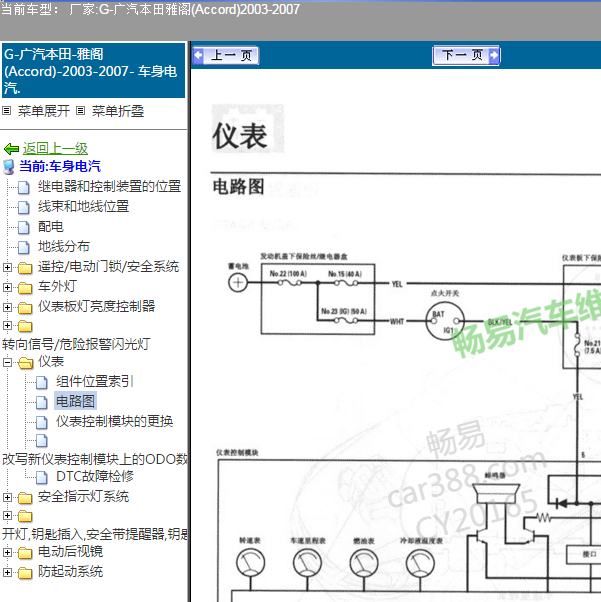Go to previous page with 上一页 button
The image size is (601, 602).
tap(225, 56)
